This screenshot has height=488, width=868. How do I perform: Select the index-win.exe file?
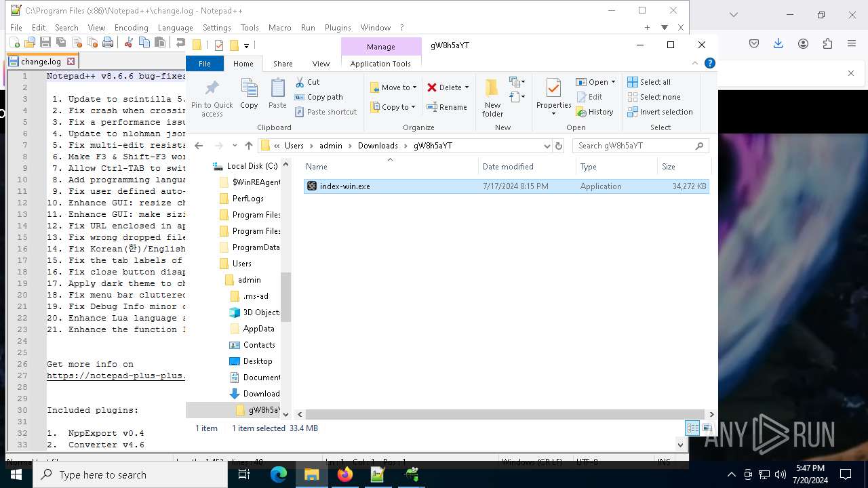point(507,186)
